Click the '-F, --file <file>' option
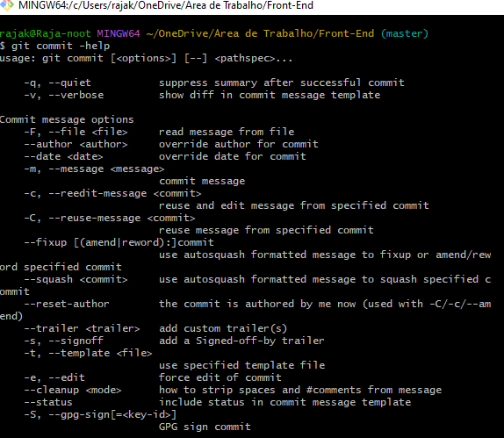 76,132
